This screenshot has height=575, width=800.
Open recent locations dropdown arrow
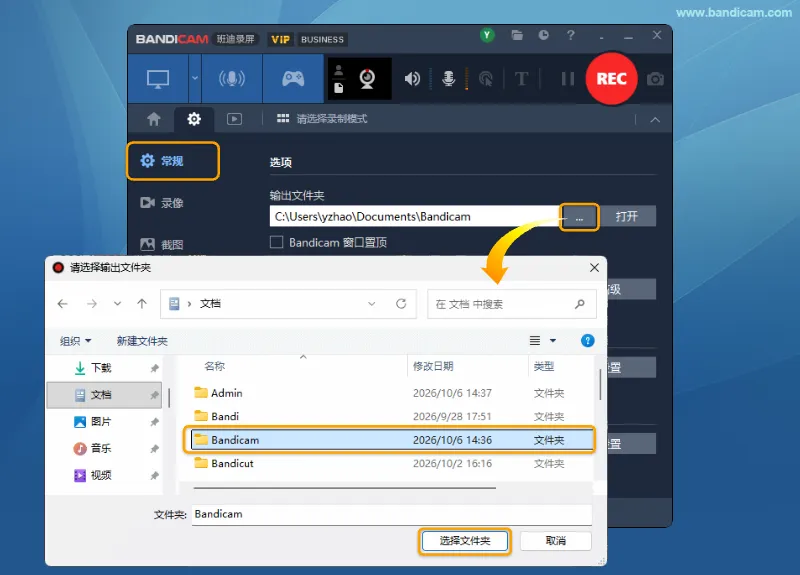[117, 304]
